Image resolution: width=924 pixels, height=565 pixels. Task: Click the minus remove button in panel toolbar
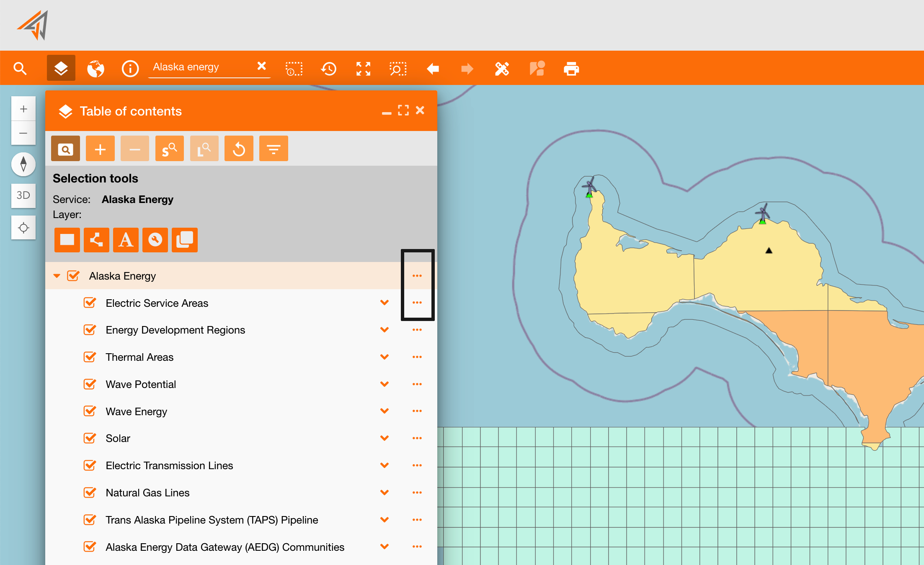click(x=135, y=149)
